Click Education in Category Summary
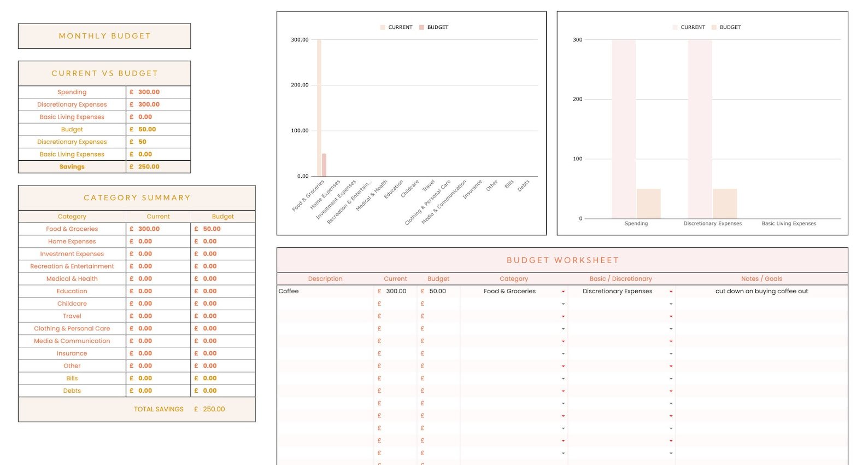 [72, 291]
